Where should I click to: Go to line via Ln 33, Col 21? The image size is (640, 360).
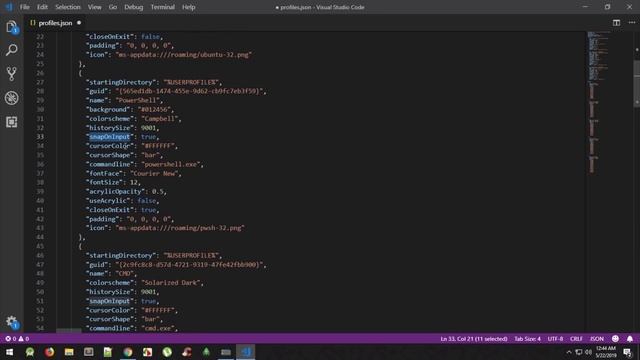pyautogui.click(x=474, y=339)
